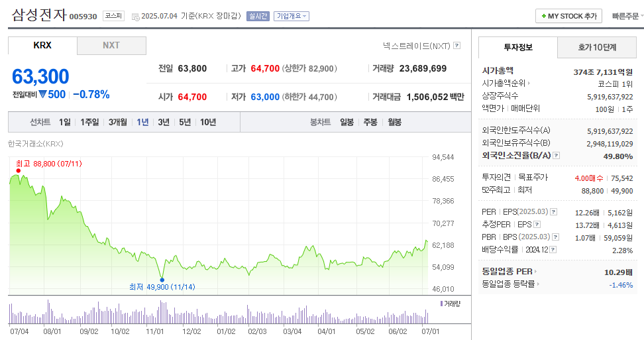Add stock with MY STOCK 추가 button
Viewport: 644px width, 340px height.
pyautogui.click(x=569, y=16)
